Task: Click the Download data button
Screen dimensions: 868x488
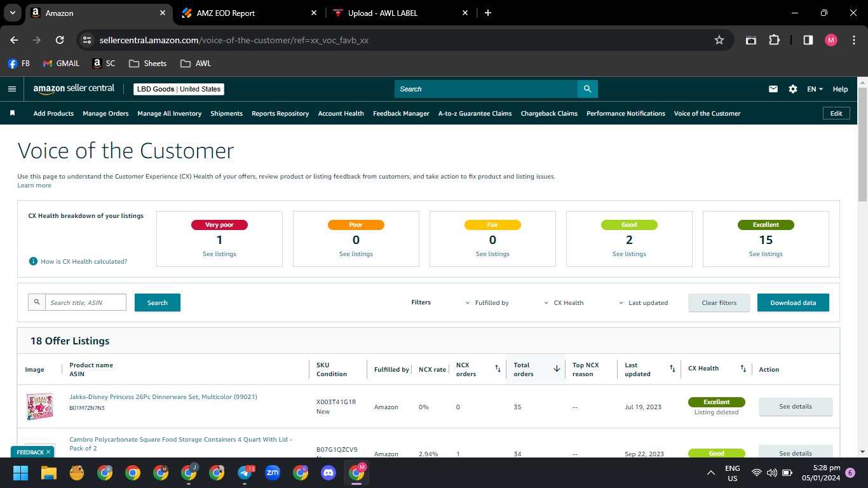Action: point(793,302)
